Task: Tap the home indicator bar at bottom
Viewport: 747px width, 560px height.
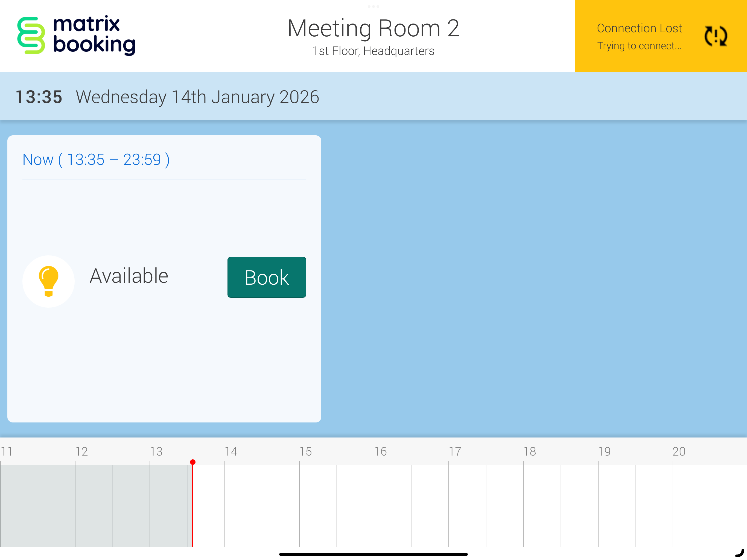Action: pyautogui.click(x=373, y=554)
